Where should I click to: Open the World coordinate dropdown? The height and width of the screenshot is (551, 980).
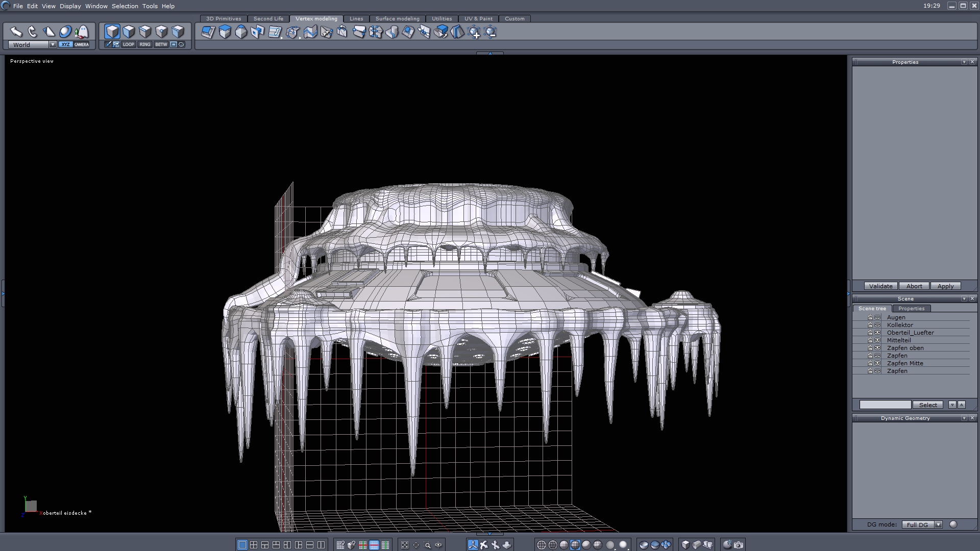point(53,44)
